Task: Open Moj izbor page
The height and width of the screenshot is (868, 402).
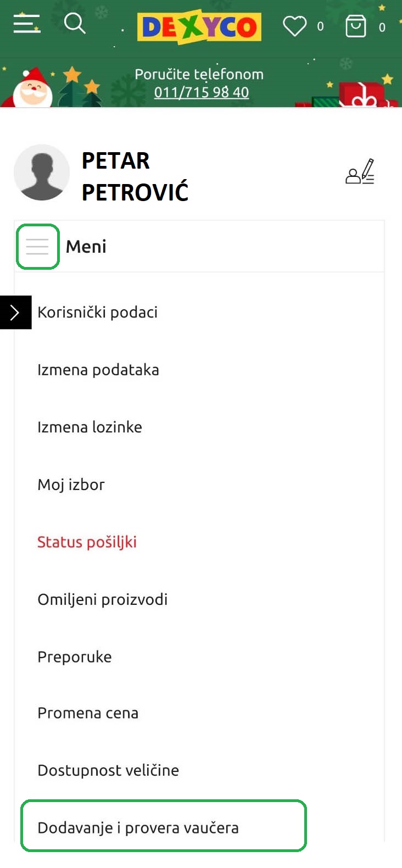Action: [71, 485]
